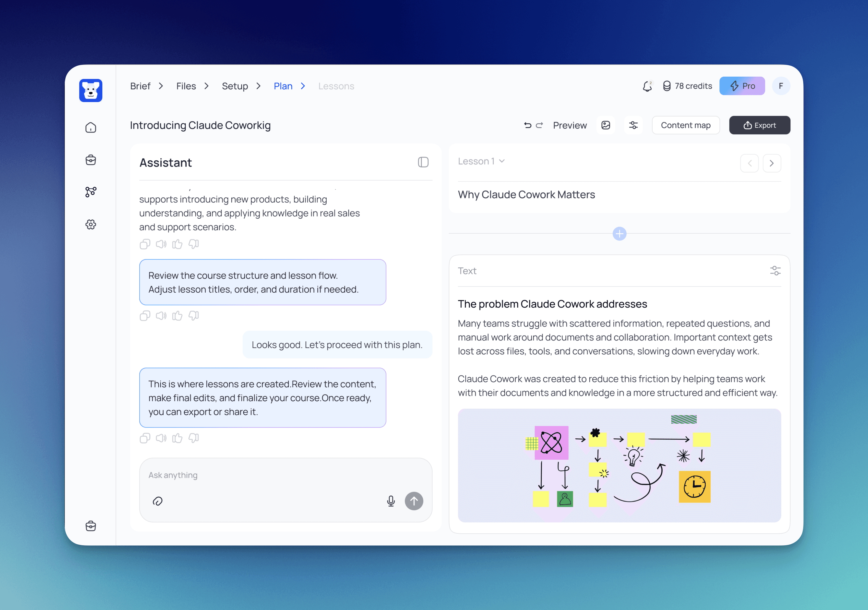The image size is (868, 610).
Task: Go to Home in the sidebar
Action: point(91,128)
